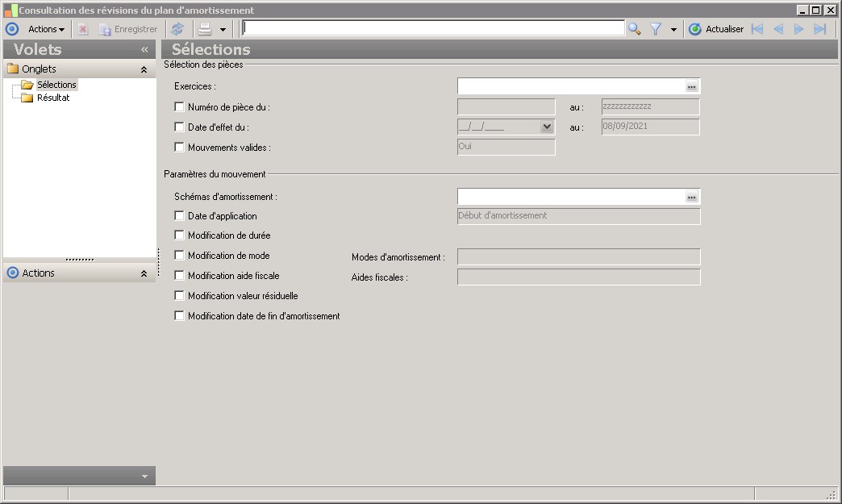Click the Sélections folder icon in tree
This screenshot has width=842, height=504.
coord(27,85)
